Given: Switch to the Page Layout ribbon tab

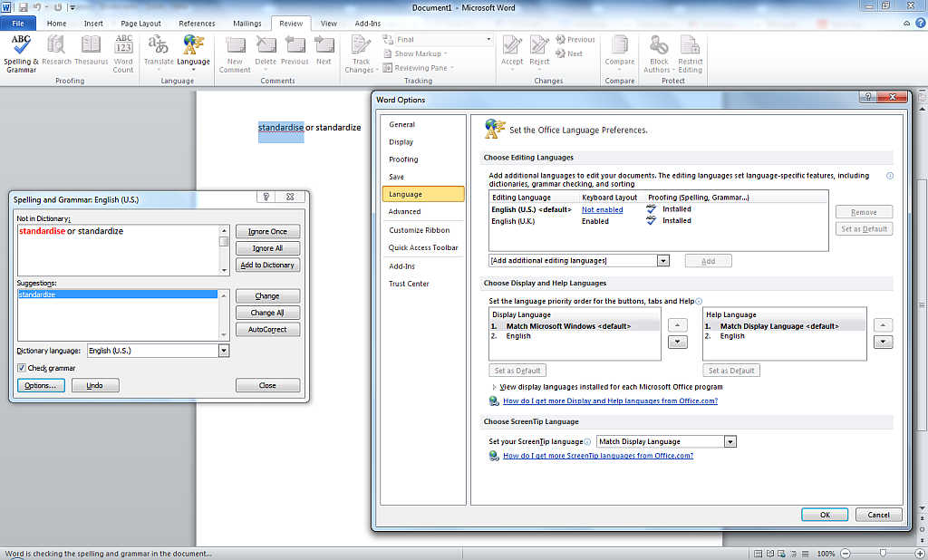Looking at the screenshot, I should point(140,24).
